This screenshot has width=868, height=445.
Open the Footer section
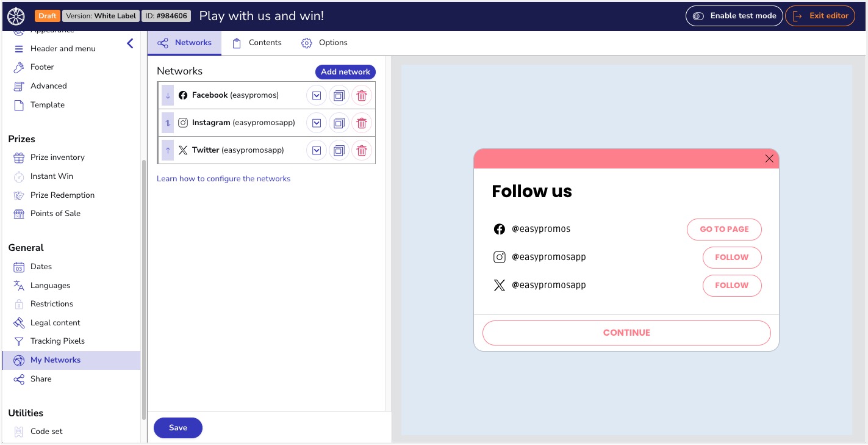point(42,67)
